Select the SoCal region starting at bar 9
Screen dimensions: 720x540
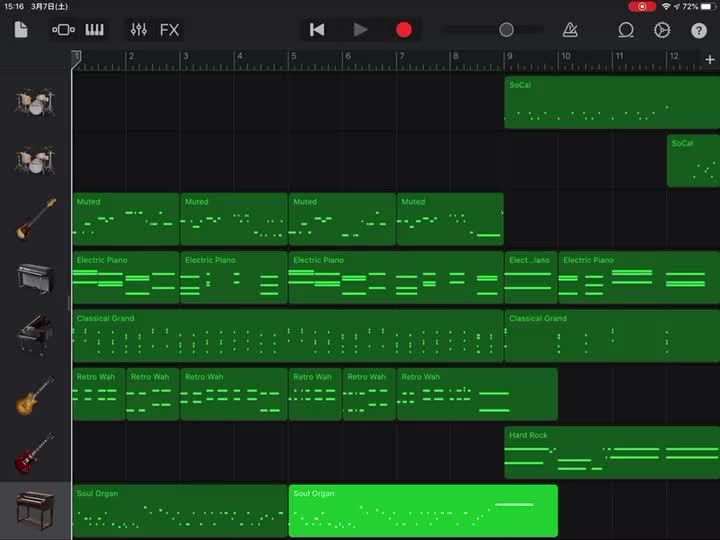pos(612,102)
